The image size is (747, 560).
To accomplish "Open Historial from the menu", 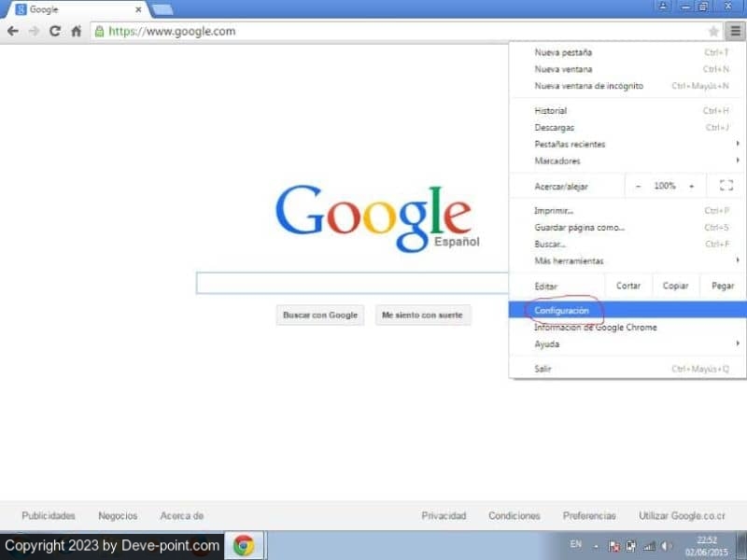I will (551, 111).
